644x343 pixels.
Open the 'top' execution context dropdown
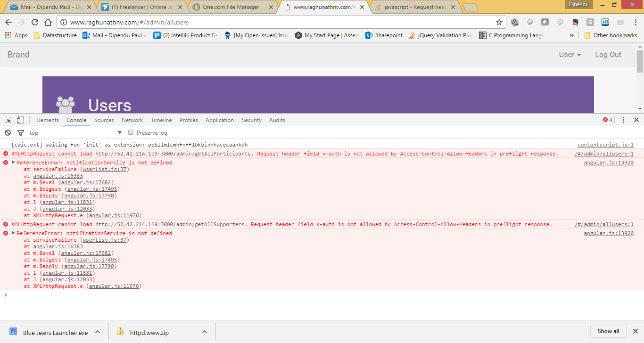click(75, 133)
